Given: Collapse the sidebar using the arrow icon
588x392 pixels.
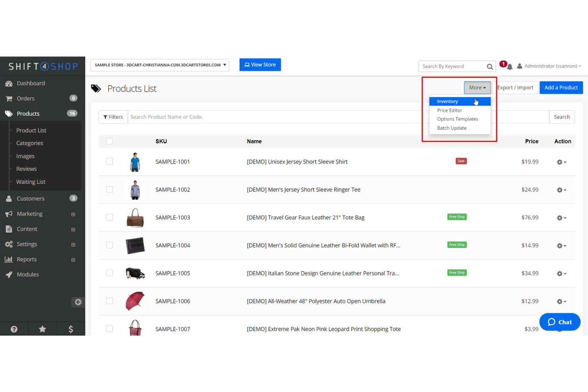Looking at the screenshot, I should tap(78, 302).
